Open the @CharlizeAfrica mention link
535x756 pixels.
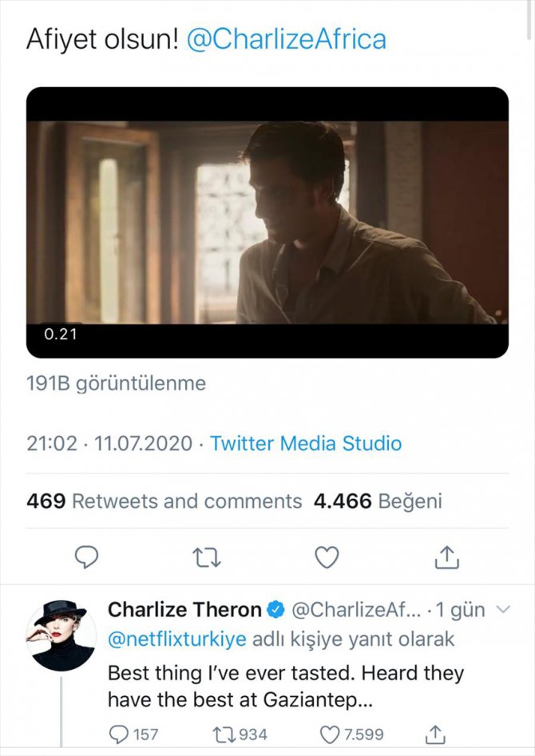tap(286, 39)
